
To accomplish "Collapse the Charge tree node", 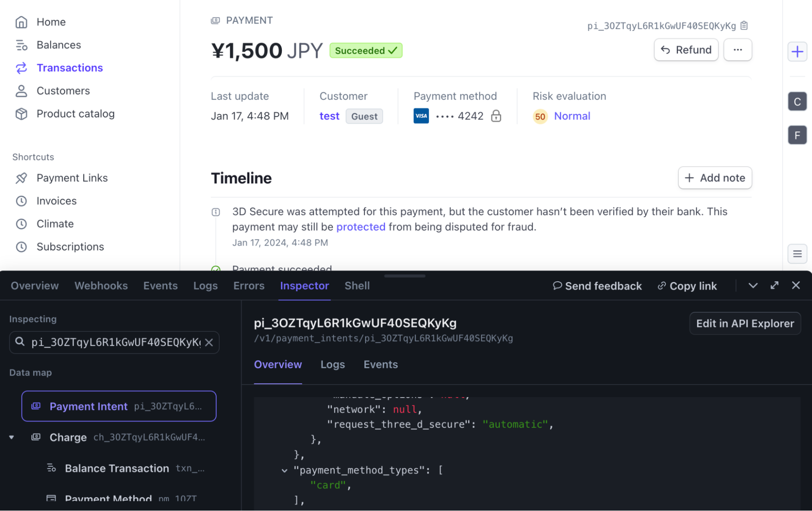I will pyautogui.click(x=12, y=437).
